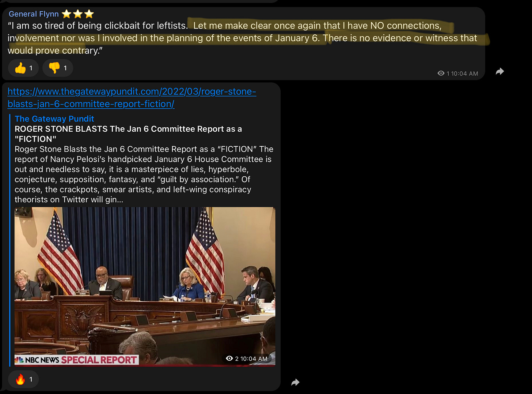Click the preview description starting "Roger Stone Blasts the Jan 6"
Image resolution: width=532 pixels, height=394 pixels.
(x=144, y=174)
